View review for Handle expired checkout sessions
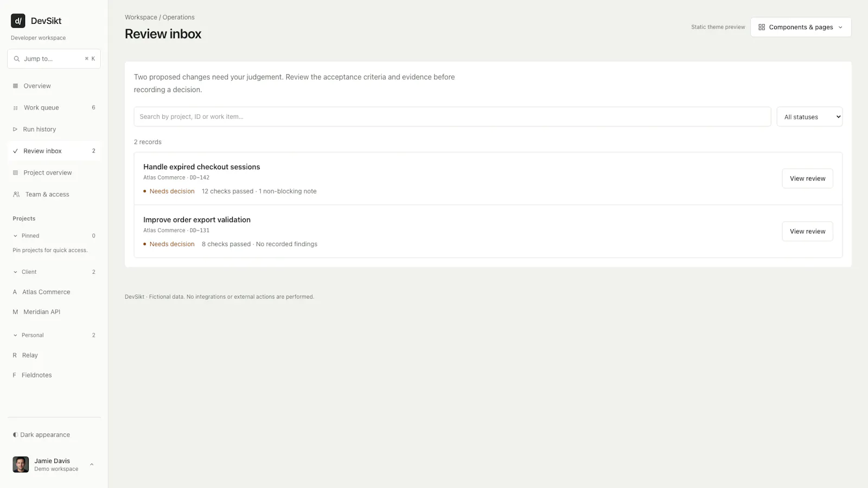The height and width of the screenshot is (488, 868). [x=807, y=178]
